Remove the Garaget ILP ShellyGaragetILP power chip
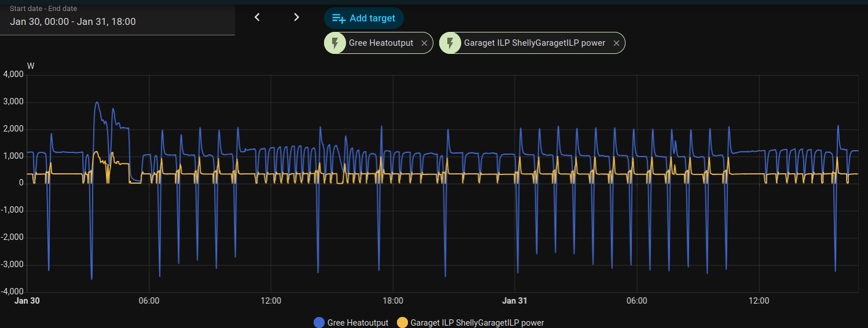 pyautogui.click(x=616, y=43)
